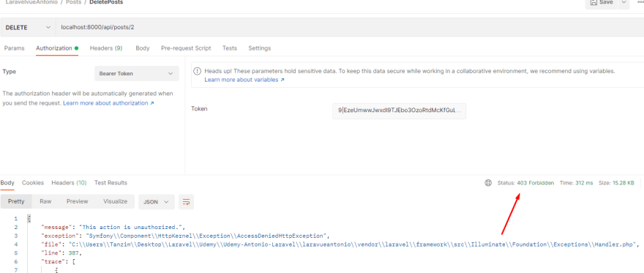Click the AccessDeniedHttpException exception value
The image size is (644, 273).
coord(206,236)
